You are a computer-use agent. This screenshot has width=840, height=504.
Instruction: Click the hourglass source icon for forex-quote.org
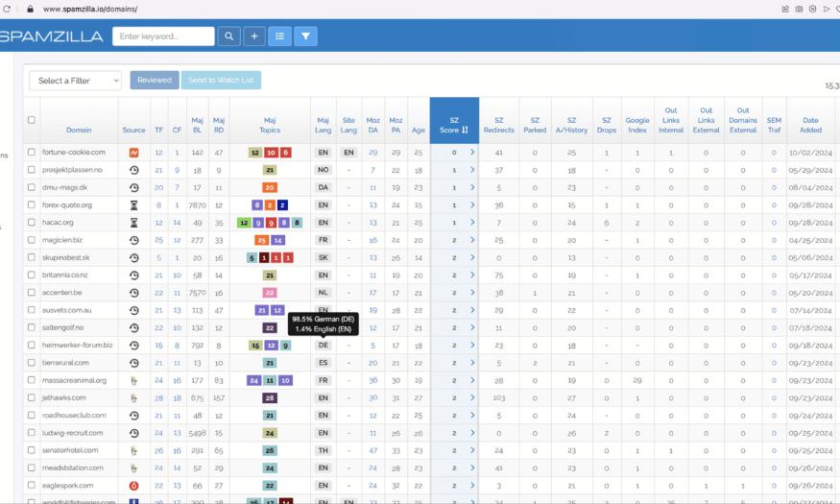coord(134,205)
